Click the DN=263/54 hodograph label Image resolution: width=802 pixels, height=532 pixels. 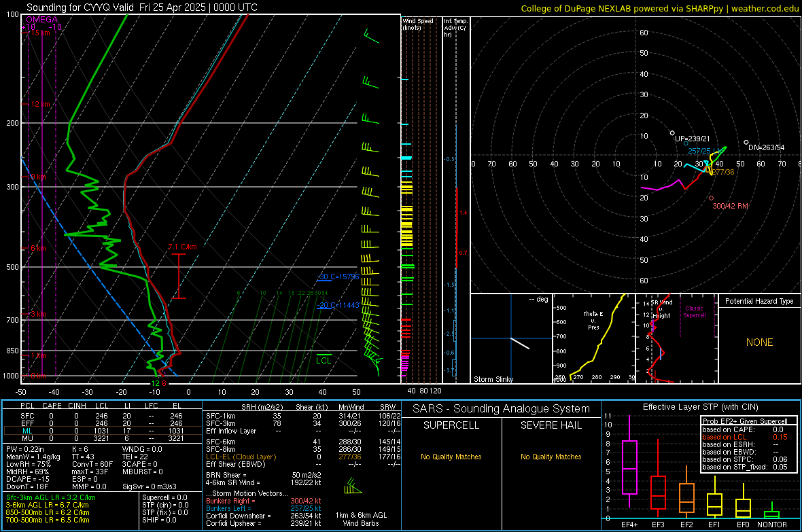pos(766,147)
